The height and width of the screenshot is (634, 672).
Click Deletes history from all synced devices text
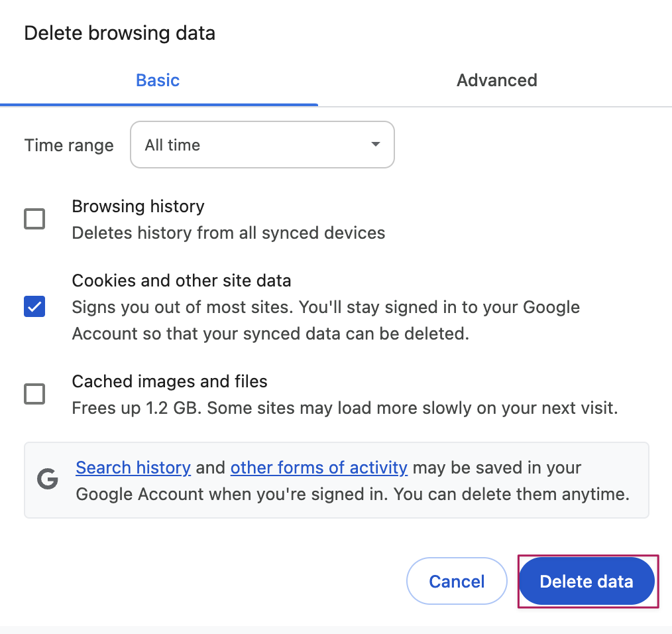point(228,233)
